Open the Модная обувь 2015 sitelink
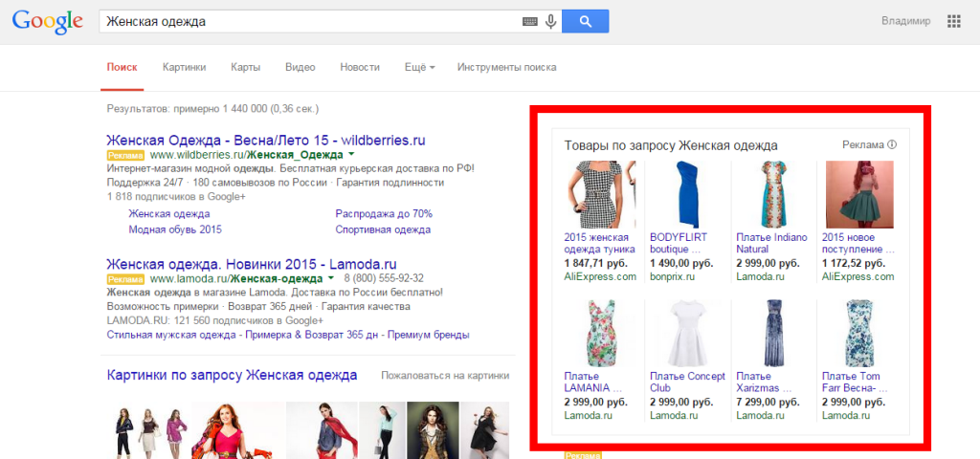 (175, 229)
